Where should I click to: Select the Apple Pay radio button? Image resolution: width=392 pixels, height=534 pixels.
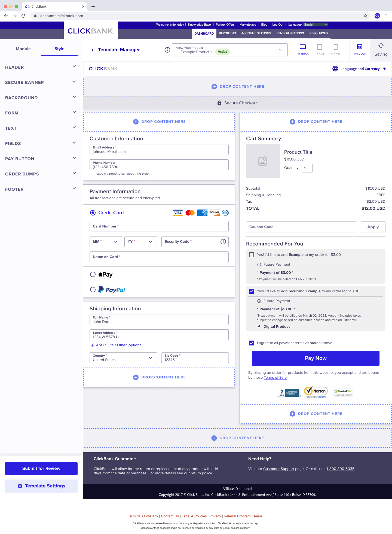coord(93,274)
